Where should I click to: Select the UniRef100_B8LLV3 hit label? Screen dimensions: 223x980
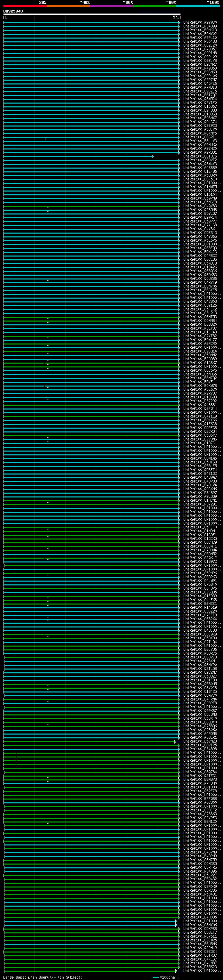click(x=200, y=141)
